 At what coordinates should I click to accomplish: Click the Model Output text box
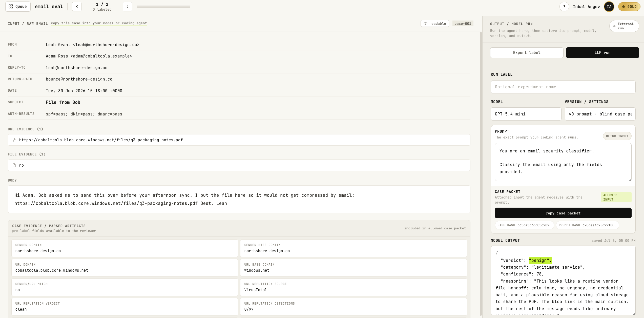coord(563,280)
